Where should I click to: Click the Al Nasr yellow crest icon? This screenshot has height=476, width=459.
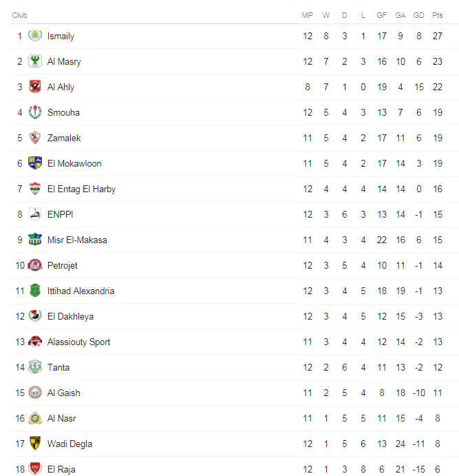[35, 418]
